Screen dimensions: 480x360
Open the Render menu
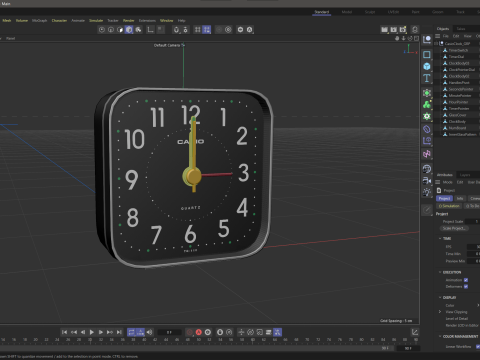coord(128,21)
